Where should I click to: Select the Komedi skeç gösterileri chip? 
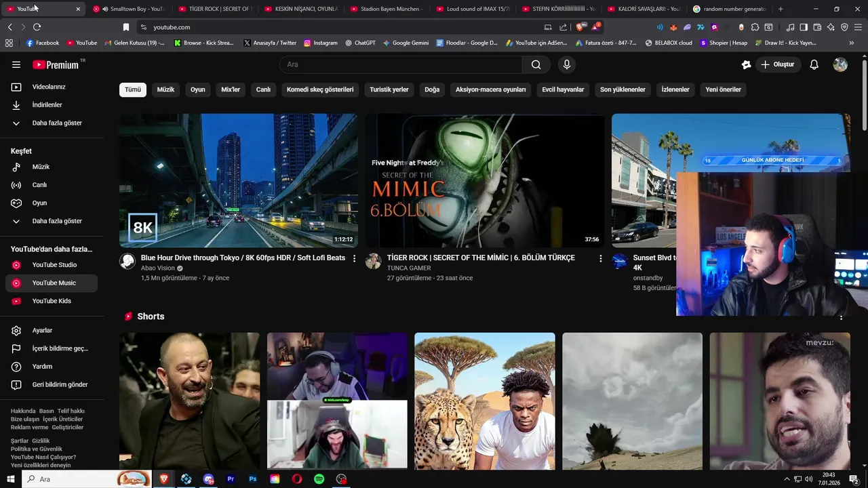[x=320, y=89]
